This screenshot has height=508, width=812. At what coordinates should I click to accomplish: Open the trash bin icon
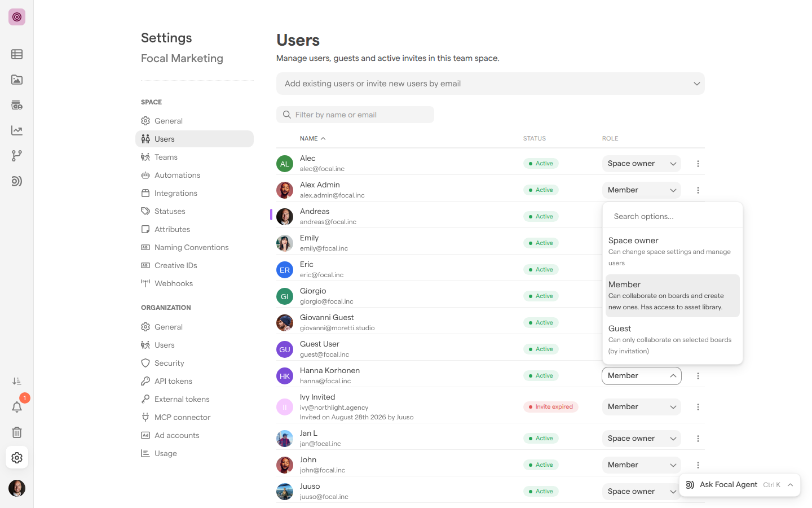[x=17, y=432]
